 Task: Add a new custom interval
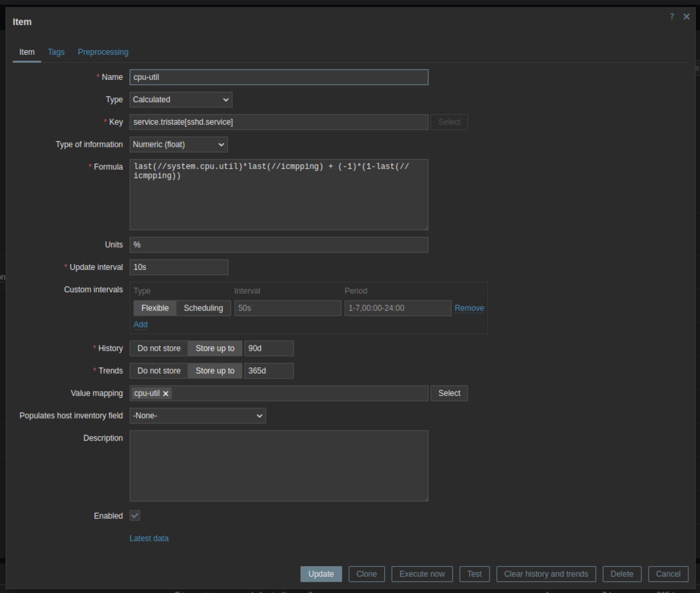140,325
